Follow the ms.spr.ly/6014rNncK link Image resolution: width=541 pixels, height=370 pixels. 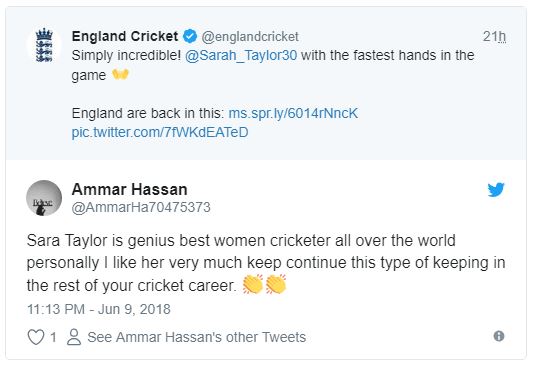tap(293, 113)
